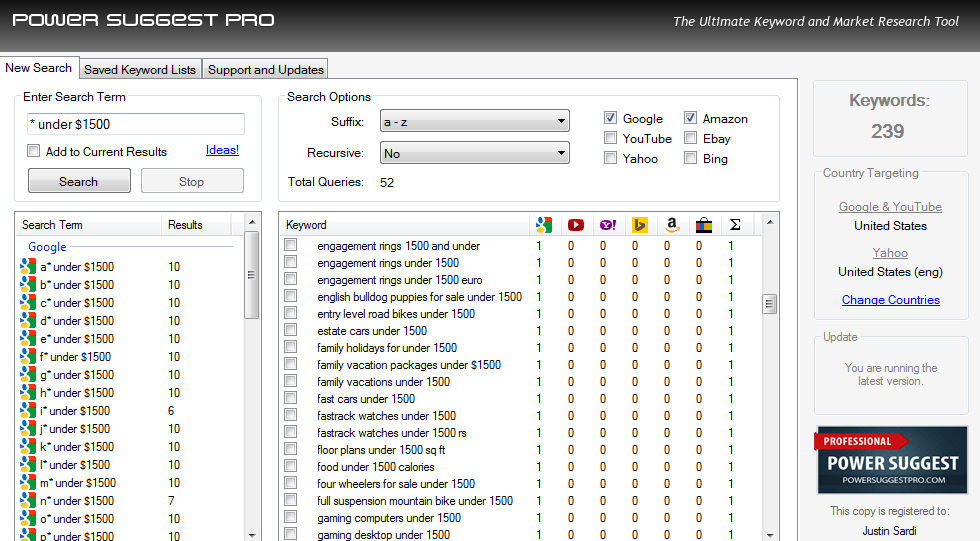The width and height of the screenshot is (980, 541).
Task: Sort by the Sigma total column icon
Action: pos(735,225)
